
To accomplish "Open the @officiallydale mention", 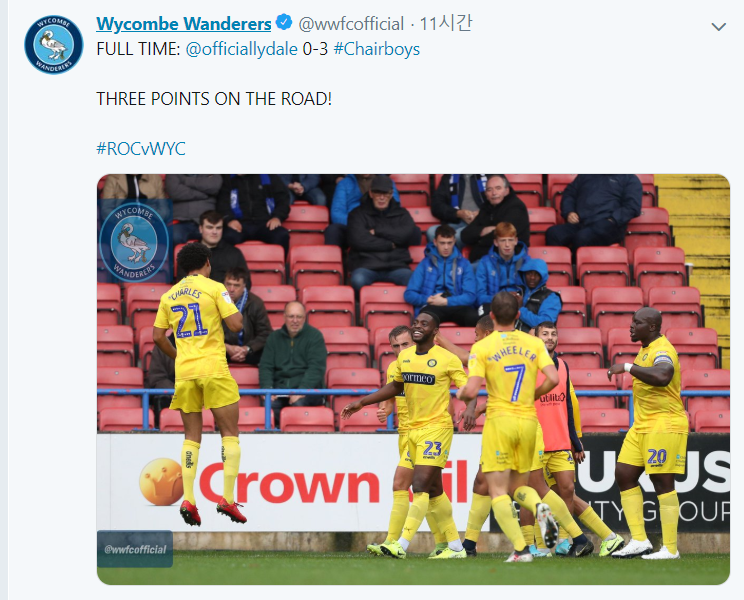I will click(242, 49).
